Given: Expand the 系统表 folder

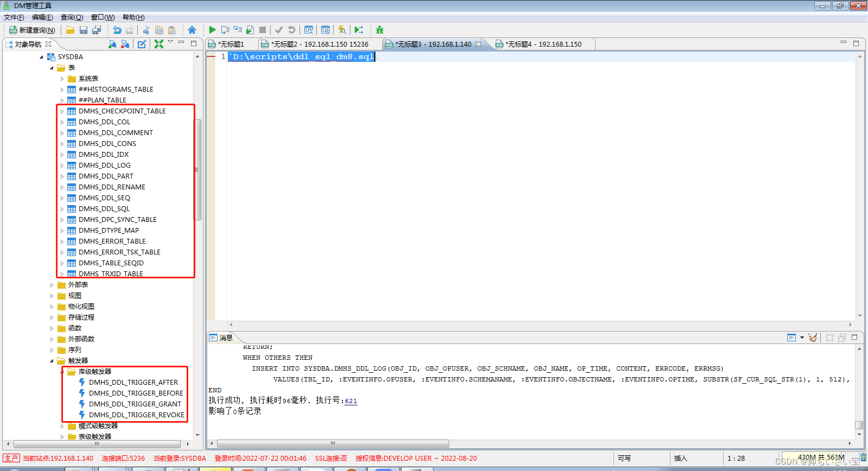Looking at the screenshot, I should (x=62, y=79).
